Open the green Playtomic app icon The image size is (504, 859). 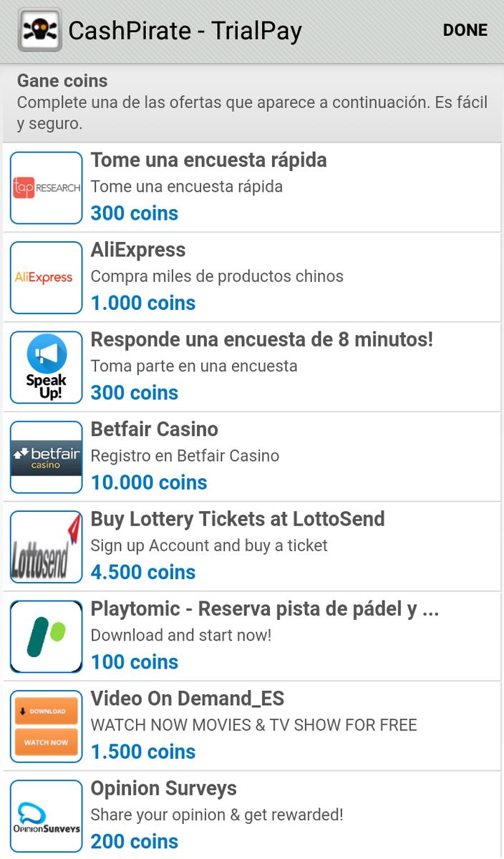pos(47,636)
